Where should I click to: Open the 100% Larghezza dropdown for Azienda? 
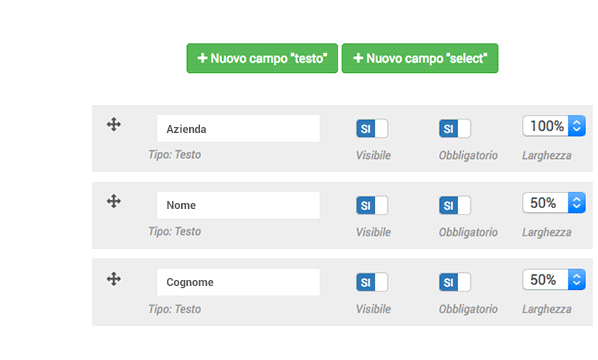click(554, 126)
